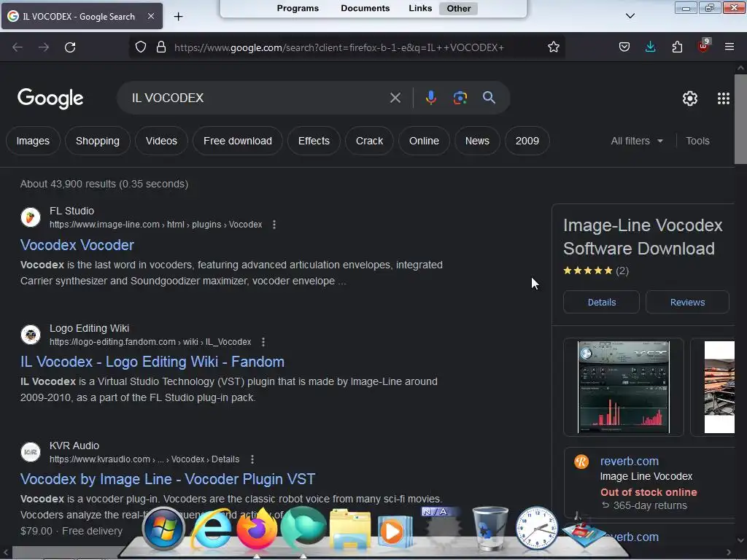
Task: Open options for FL Studio result
Action: coord(274,225)
